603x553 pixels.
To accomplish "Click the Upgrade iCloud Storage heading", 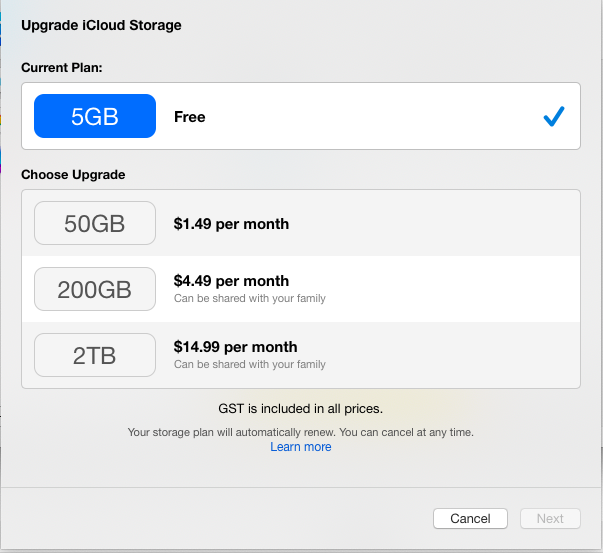I will coord(101,25).
